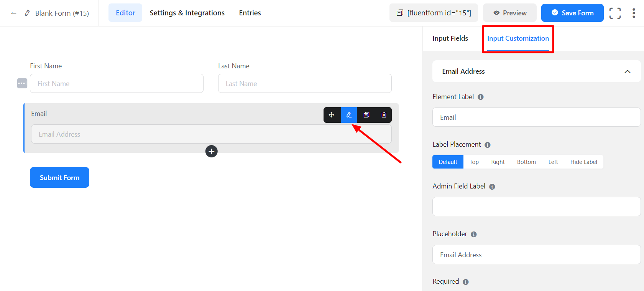Click the name field options handle icon
Image resolution: width=644 pixels, height=291 pixels.
tap(22, 83)
